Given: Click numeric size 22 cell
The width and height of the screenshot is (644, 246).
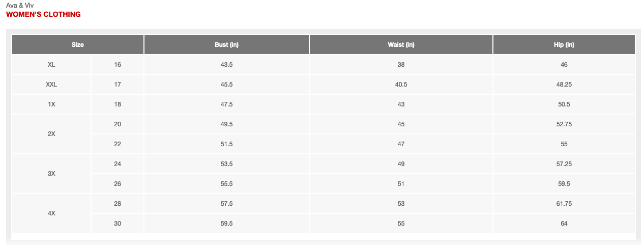Looking at the screenshot, I should pyautogui.click(x=118, y=144).
